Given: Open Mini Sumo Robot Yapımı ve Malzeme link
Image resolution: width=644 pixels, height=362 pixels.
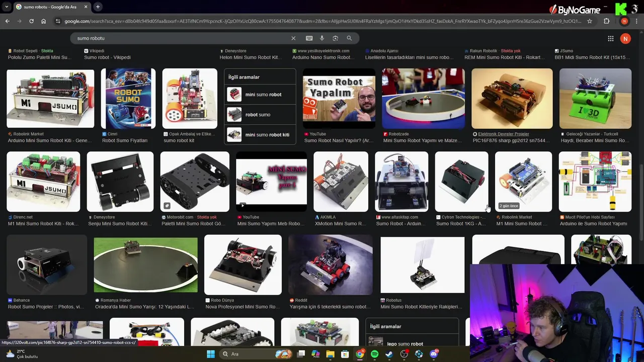Looking at the screenshot, I should coord(422,141).
